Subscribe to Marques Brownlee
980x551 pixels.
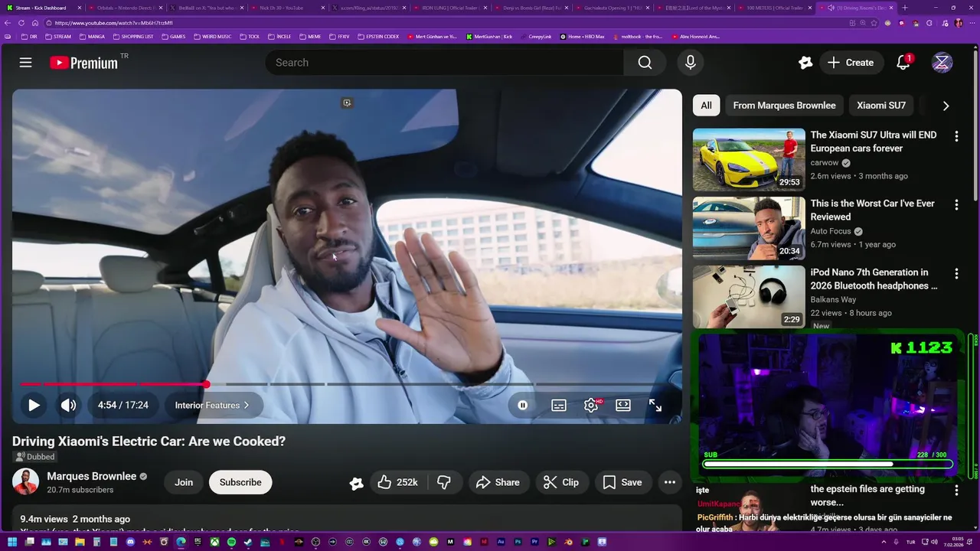pyautogui.click(x=240, y=482)
